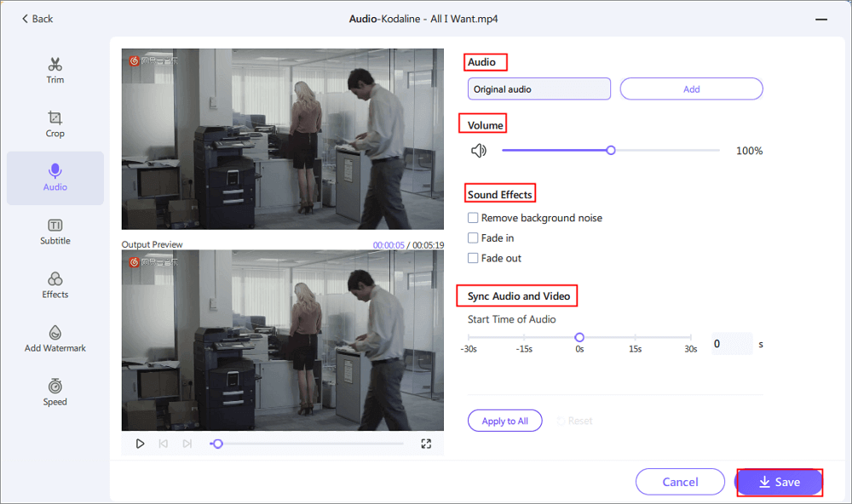This screenshot has height=504, width=852.
Task: Enable Remove background noise
Action: coord(473,218)
